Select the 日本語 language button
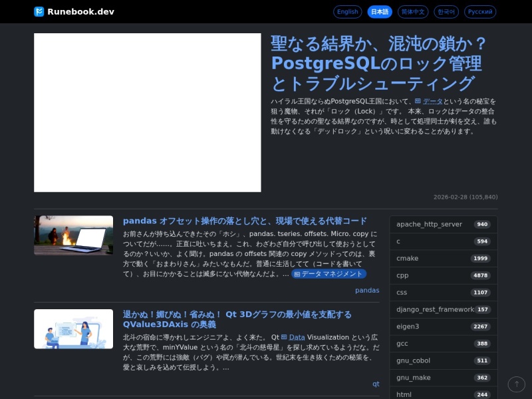532x399 pixels. coord(380,12)
